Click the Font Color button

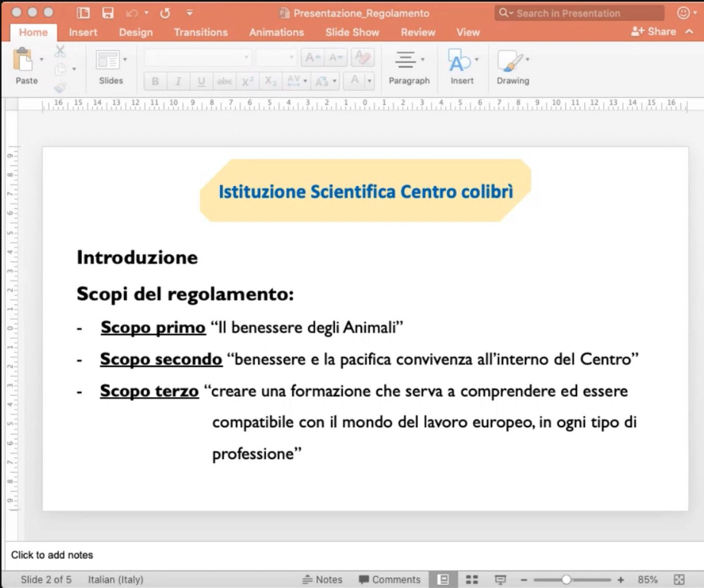point(355,81)
